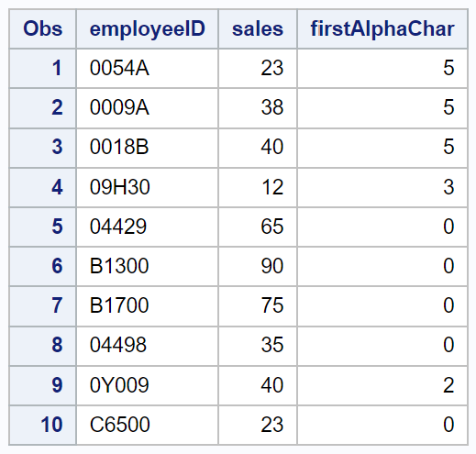Select employee ID B1300 cell

[148, 266]
